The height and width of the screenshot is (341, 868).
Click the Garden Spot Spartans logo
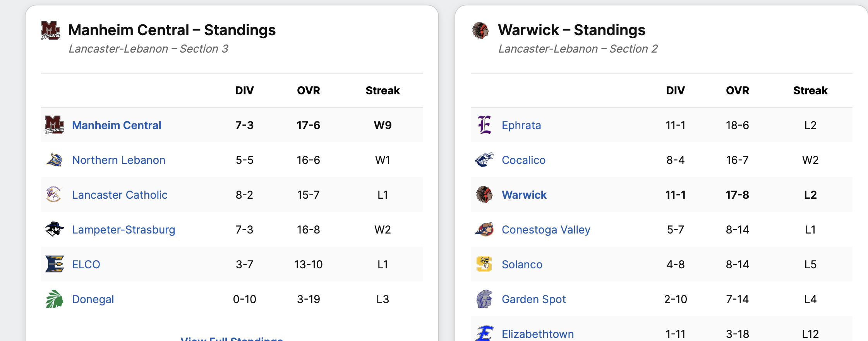484,299
